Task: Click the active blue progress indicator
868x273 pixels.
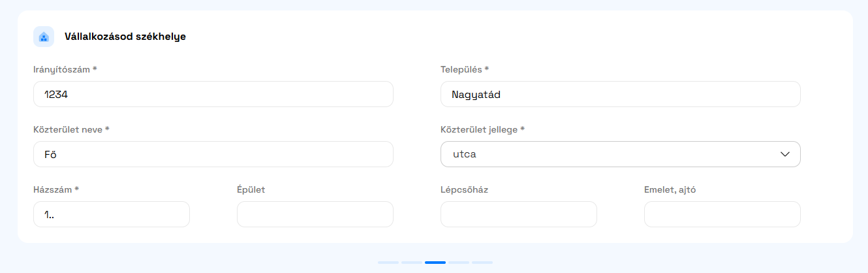Action: point(435,263)
